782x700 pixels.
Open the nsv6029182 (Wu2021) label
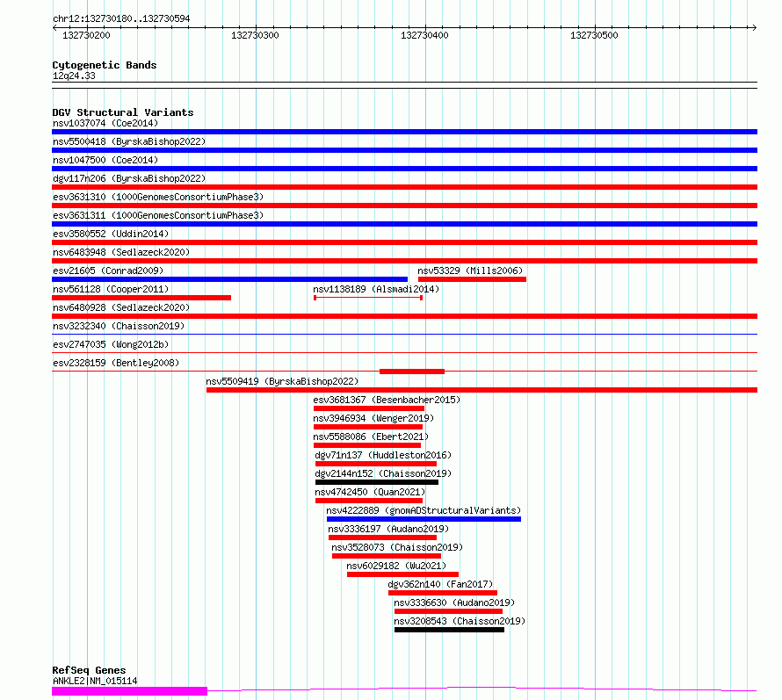(x=396, y=566)
